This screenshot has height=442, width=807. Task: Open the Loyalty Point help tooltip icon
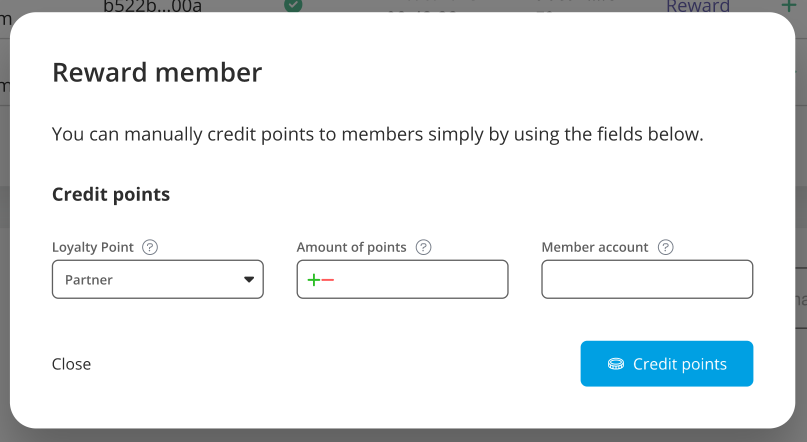pos(150,247)
